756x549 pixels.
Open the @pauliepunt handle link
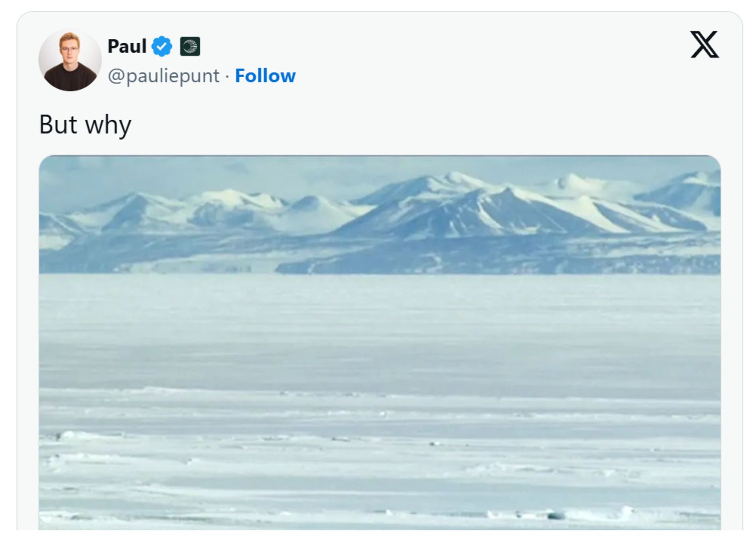click(x=163, y=76)
